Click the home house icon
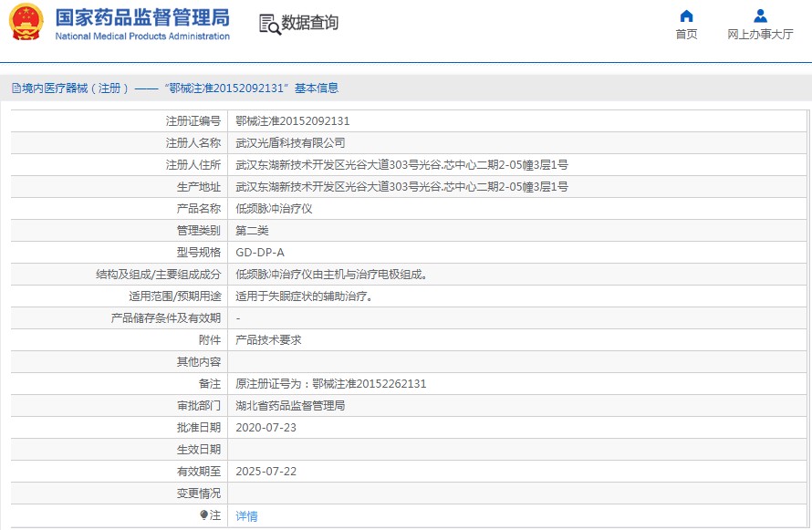 [x=686, y=16]
